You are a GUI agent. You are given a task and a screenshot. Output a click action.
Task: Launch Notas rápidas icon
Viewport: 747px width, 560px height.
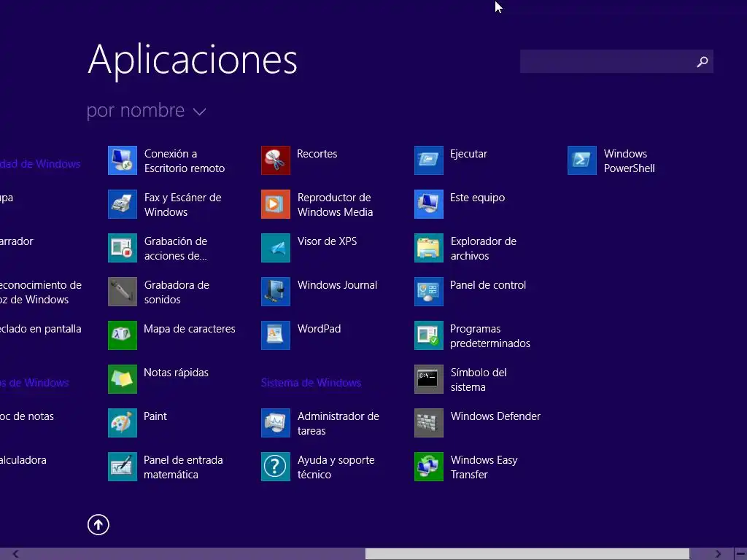123,379
